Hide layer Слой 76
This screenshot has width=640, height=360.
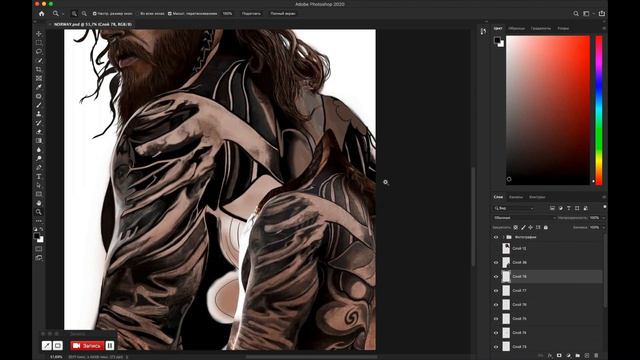pyautogui.click(x=496, y=304)
